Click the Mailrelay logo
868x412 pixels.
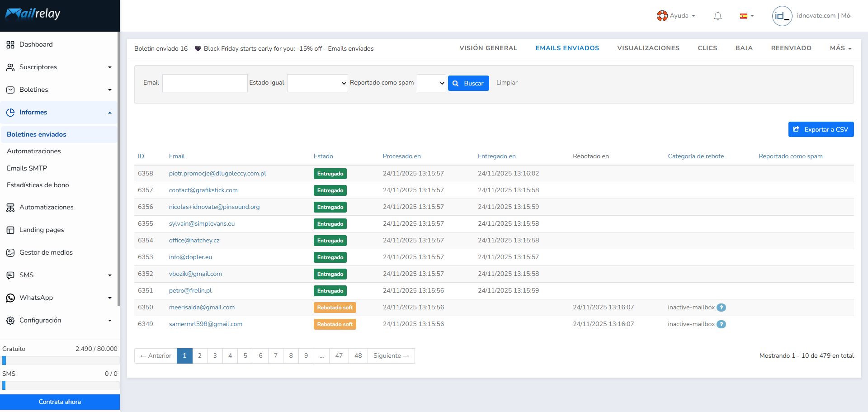(x=33, y=14)
